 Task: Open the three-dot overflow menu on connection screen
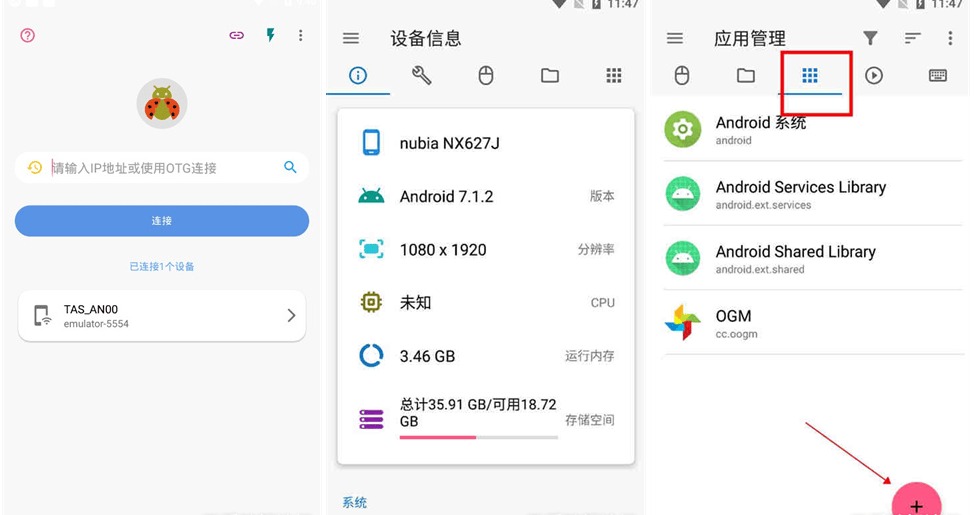click(300, 35)
